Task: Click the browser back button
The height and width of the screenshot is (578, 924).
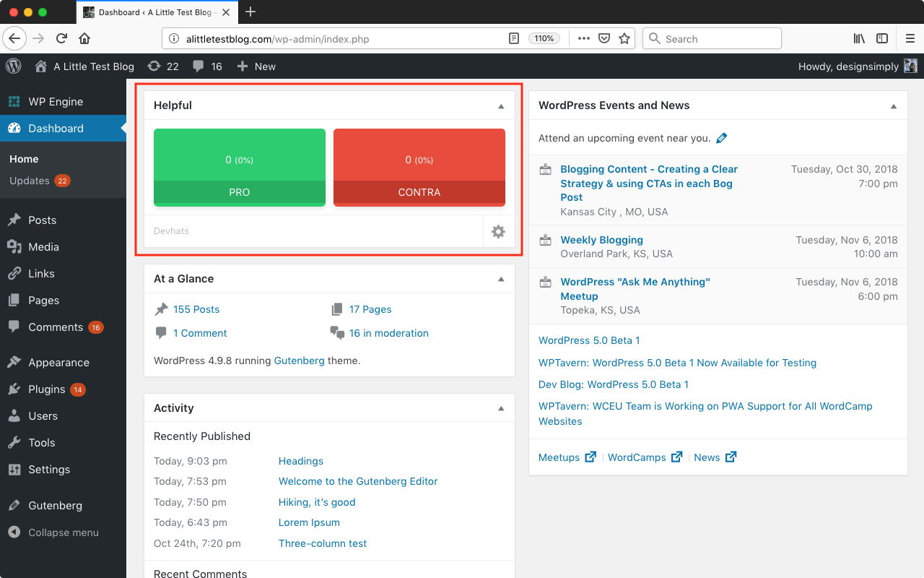Action: click(x=16, y=38)
